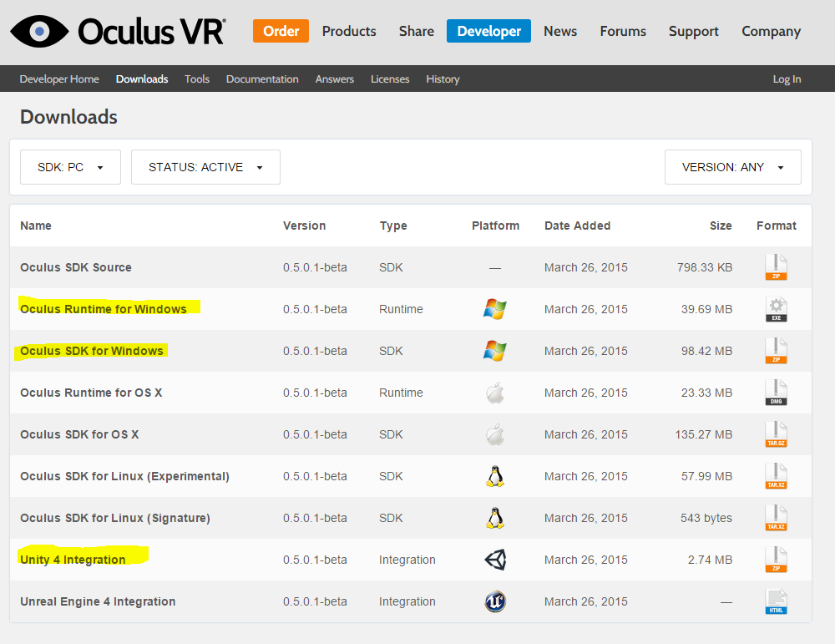The image size is (835, 644).
Task: Open the Products menu
Action: coord(349,32)
